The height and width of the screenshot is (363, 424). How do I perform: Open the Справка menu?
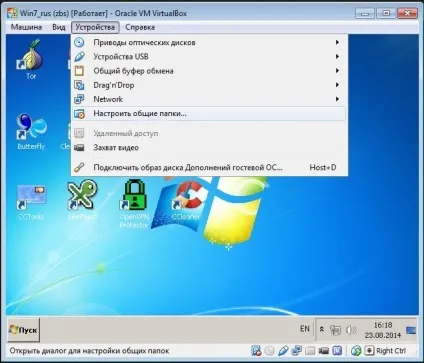pos(140,27)
